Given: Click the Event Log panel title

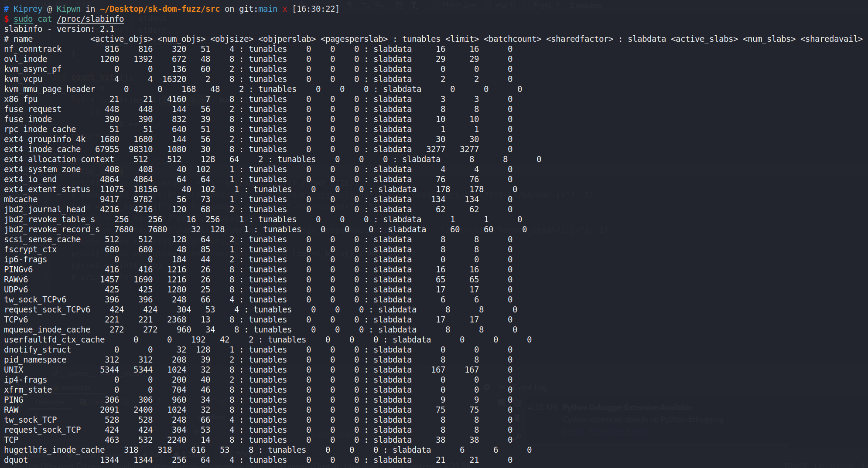Looking at the screenshot, I should tap(530, 387).
